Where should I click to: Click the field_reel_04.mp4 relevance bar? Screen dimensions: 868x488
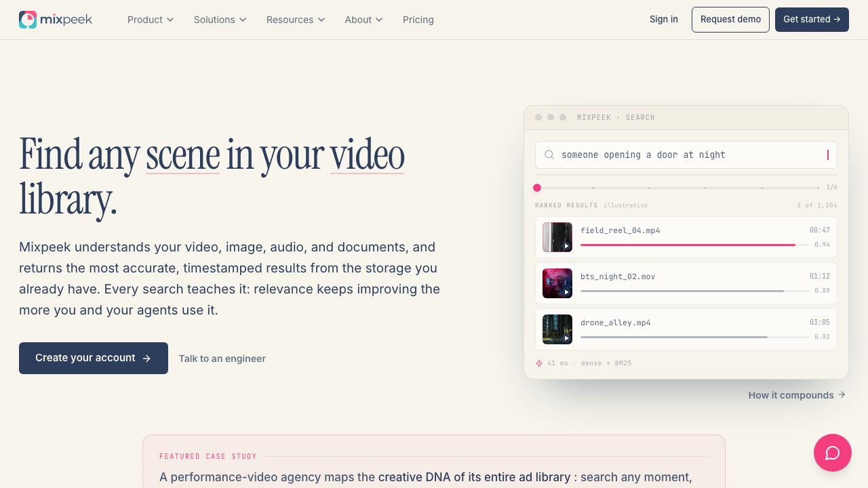[694, 245]
